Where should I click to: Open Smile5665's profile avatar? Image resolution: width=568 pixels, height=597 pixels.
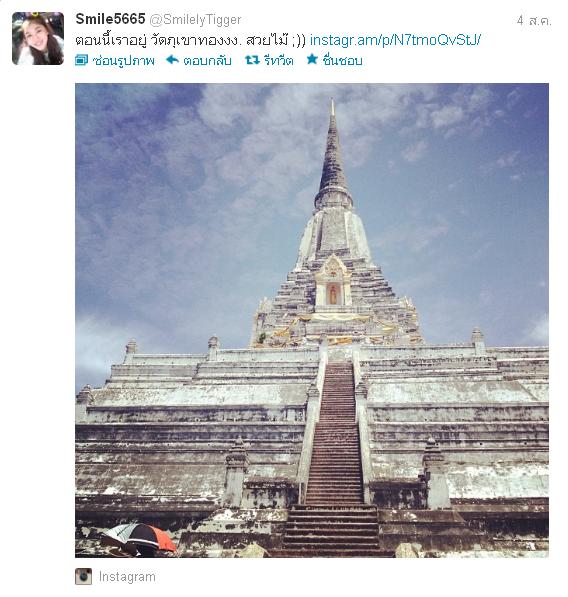pos(38,38)
